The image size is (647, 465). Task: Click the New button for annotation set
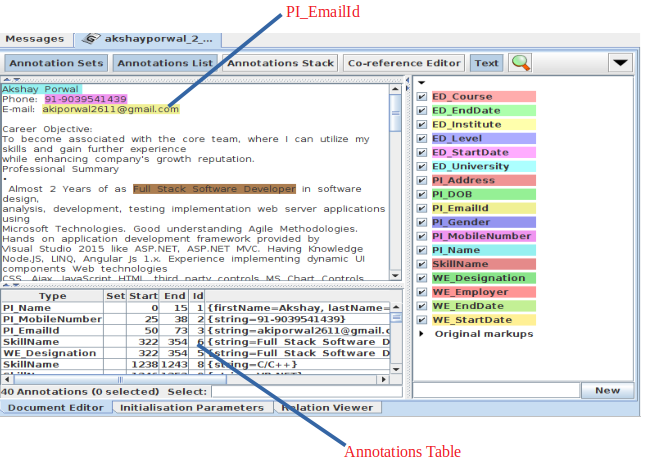[607, 391]
